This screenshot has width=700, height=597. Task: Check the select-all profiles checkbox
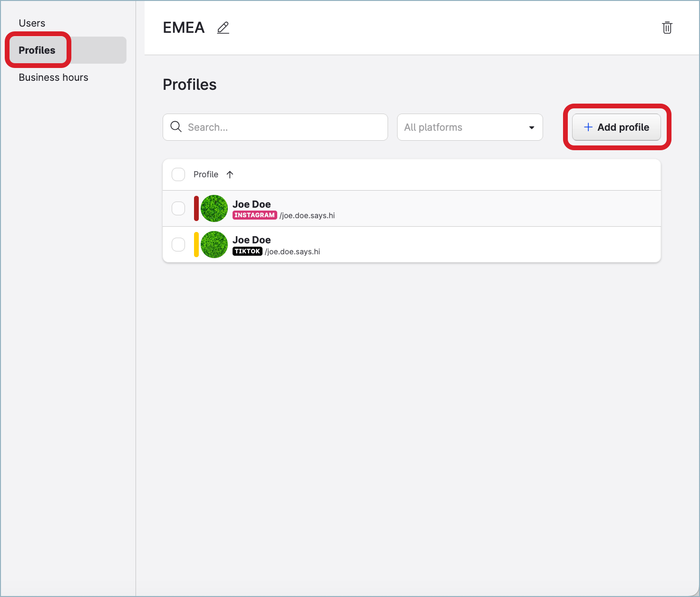178,174
